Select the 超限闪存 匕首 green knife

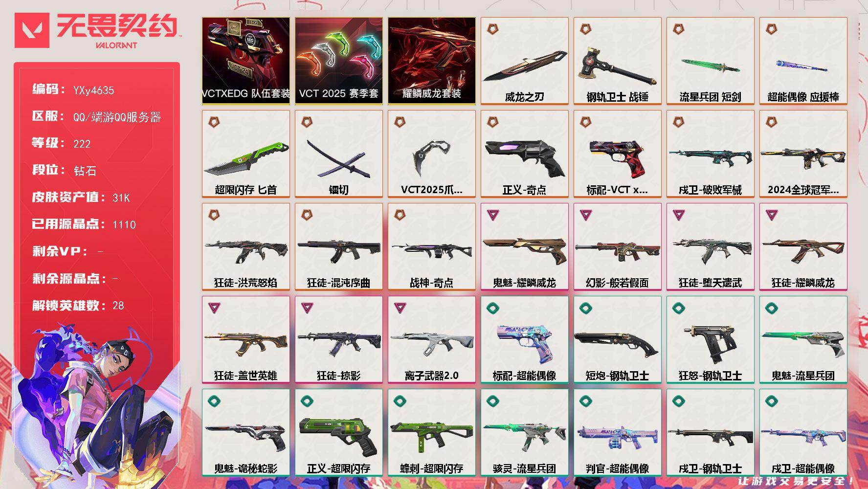point(245,154)
